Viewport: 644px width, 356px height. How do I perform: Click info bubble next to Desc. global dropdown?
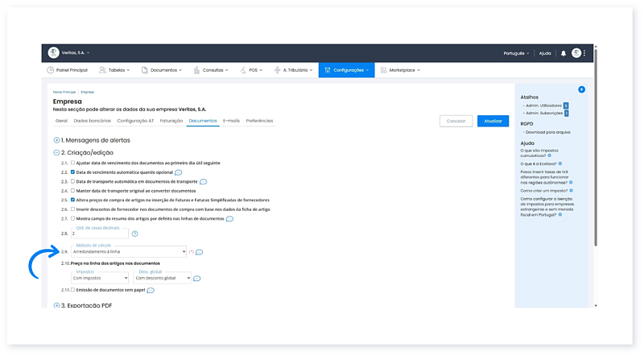198,278
